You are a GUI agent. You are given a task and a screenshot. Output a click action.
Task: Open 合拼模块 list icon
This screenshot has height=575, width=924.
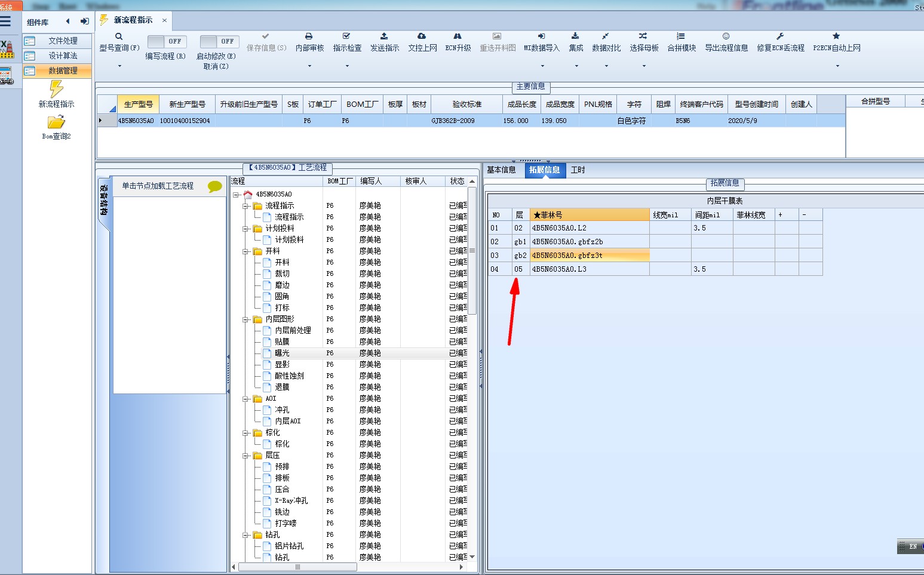click(681, 36)
